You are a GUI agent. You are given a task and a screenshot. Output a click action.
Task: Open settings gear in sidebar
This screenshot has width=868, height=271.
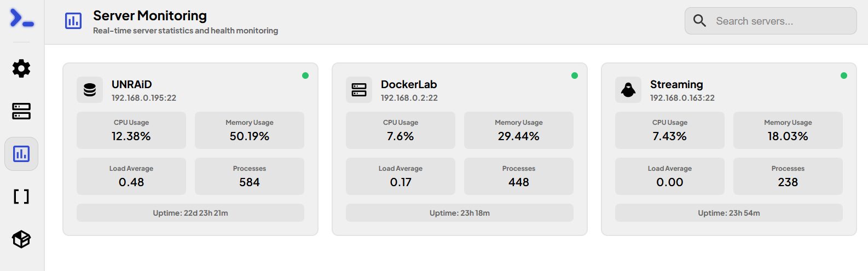(21, 68)
